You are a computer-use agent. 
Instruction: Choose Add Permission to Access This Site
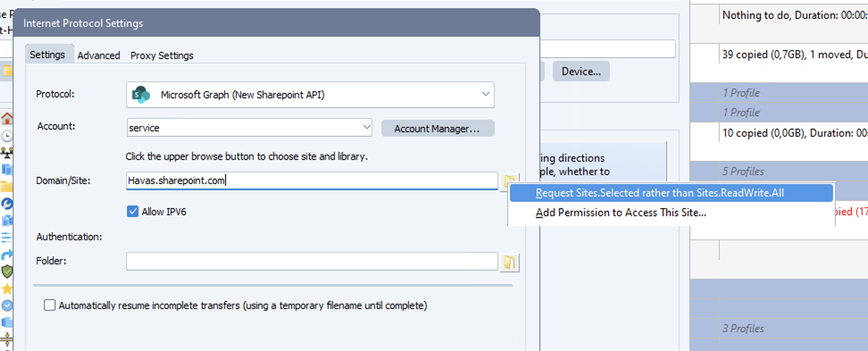[x=671, y=213]
